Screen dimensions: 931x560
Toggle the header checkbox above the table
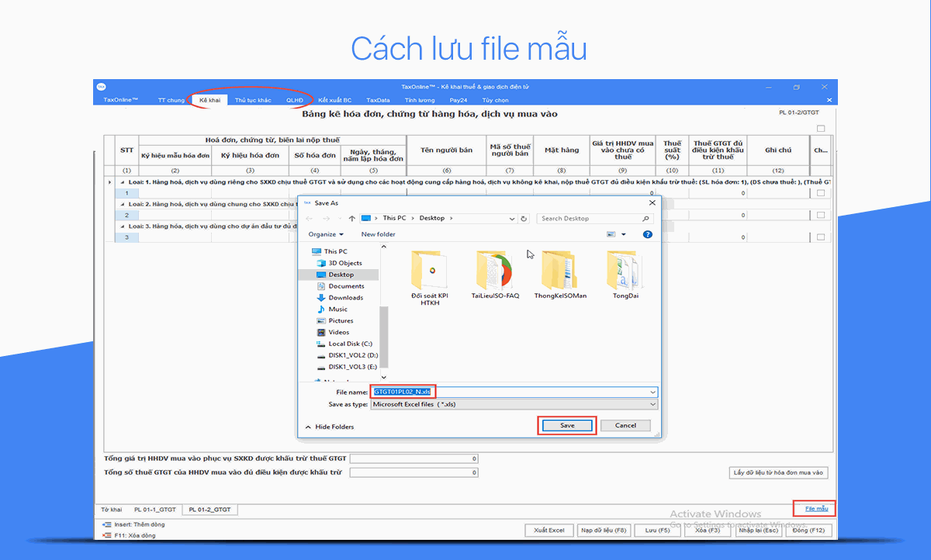tap(821, 129)
